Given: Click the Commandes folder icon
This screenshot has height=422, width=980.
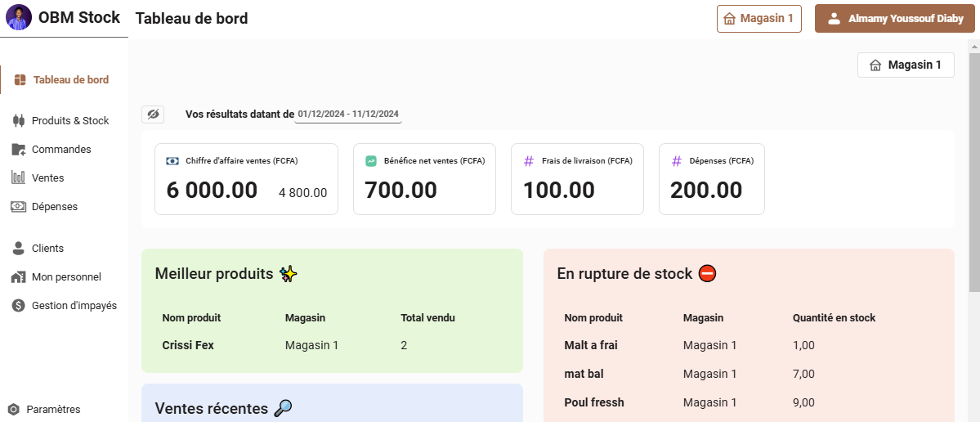Looking at the screenshot, I should (18, 150).
